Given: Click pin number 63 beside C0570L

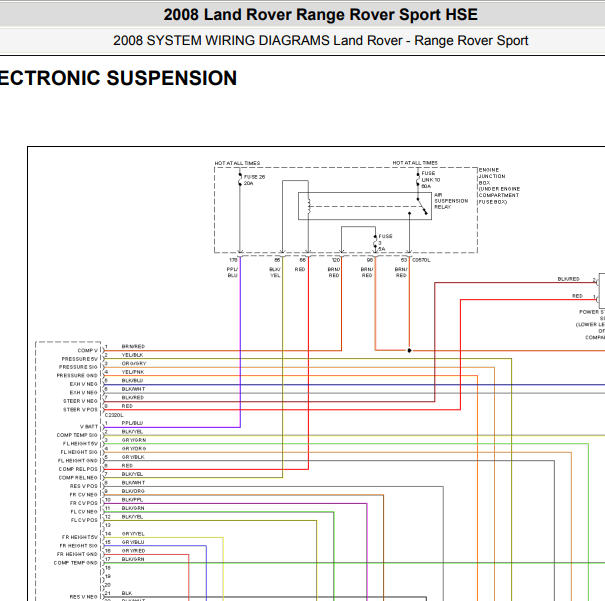Looking at the screenshot, I should (x=404, y=260).
